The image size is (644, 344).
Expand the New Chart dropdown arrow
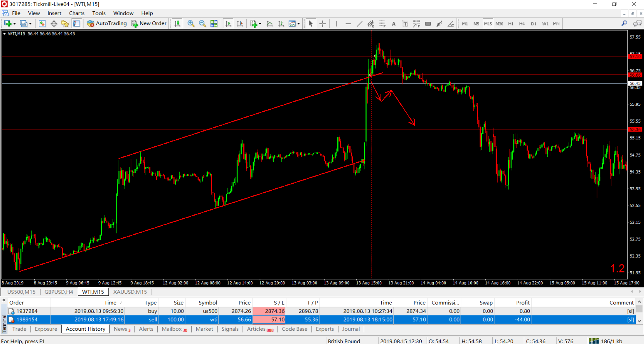[x=14, y=24]
